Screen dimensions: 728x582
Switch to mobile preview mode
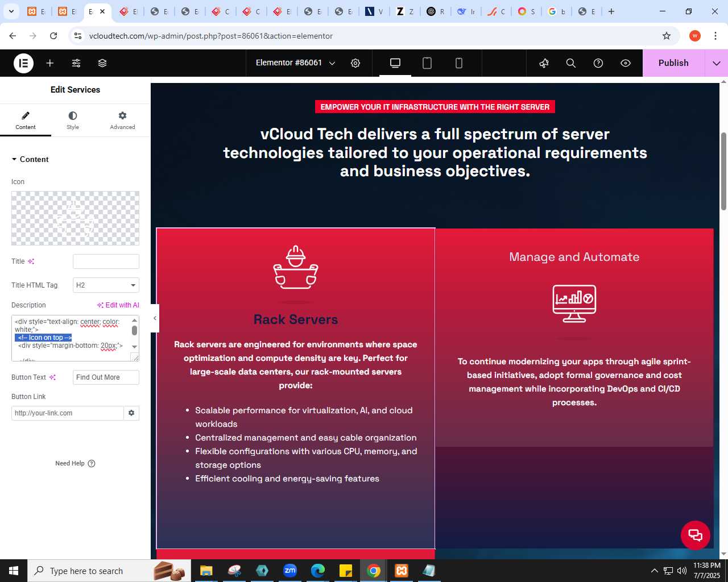point(459,63)
